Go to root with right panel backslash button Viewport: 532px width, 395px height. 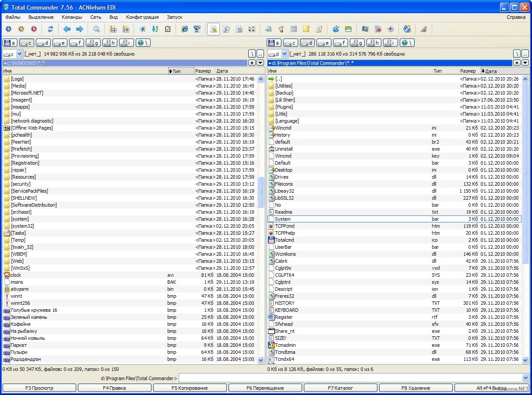[x=517, y=54]
